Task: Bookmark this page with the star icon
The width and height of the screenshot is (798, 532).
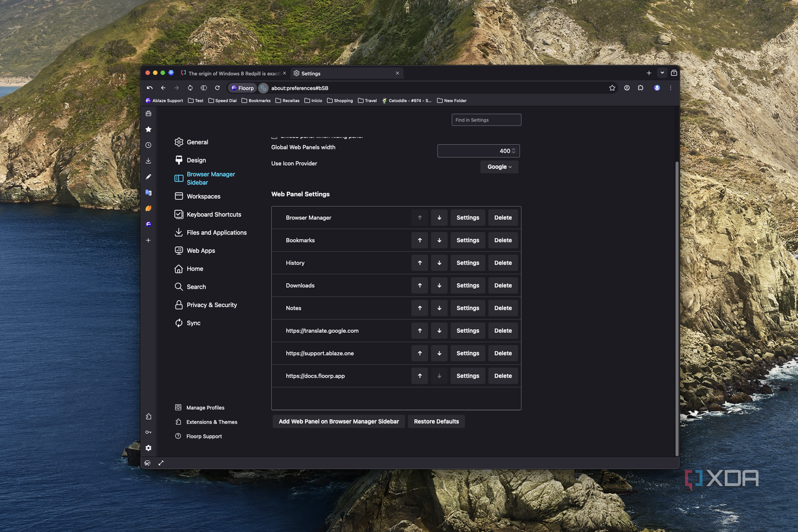Action: click(612, 88)
